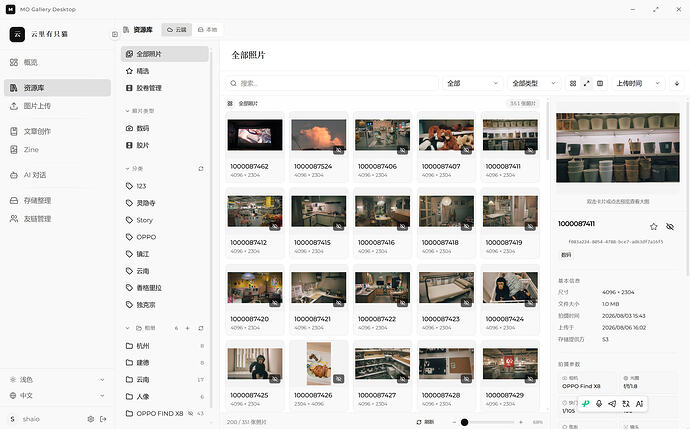The width and height of the screenshot is (690, 429).
Task: Click the translate icon in floating toolbar
Action: [626, 403]
